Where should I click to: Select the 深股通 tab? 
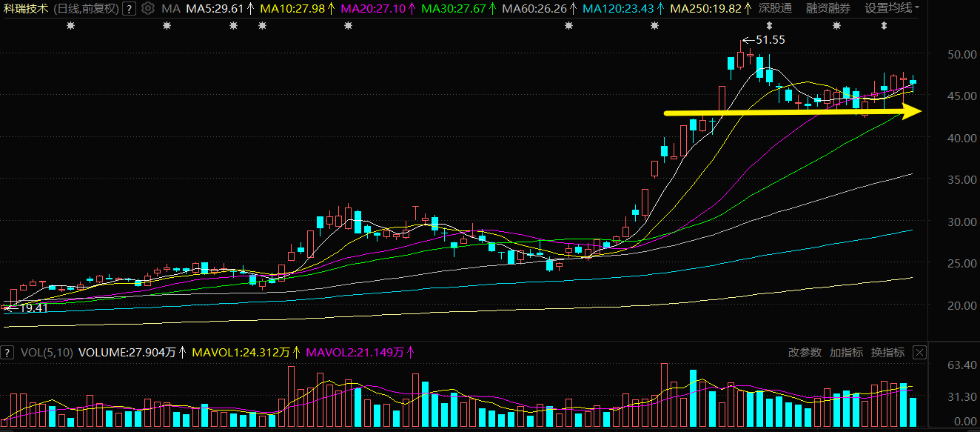click(x=775, y=9)
